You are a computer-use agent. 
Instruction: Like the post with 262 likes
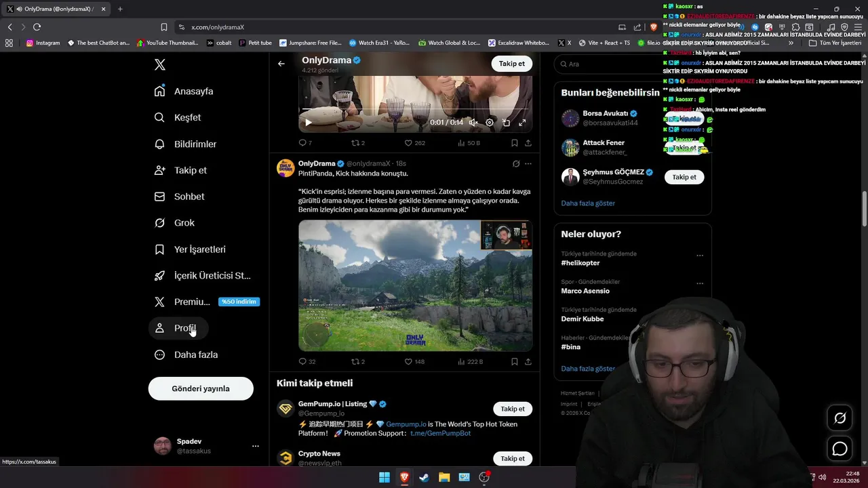coord(414,143)
